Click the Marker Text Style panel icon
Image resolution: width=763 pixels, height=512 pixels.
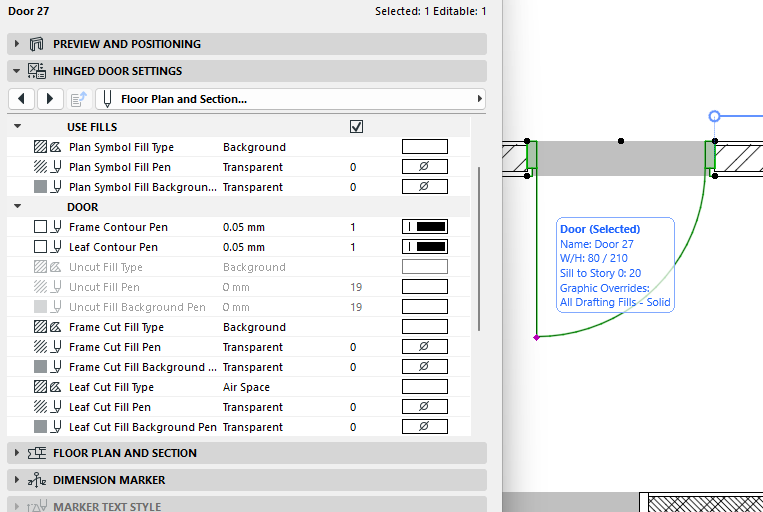coord(36,507)
